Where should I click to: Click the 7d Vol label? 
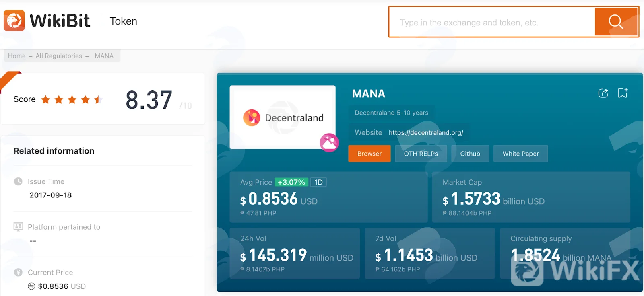pyautogui.click(x=386, y=238)
